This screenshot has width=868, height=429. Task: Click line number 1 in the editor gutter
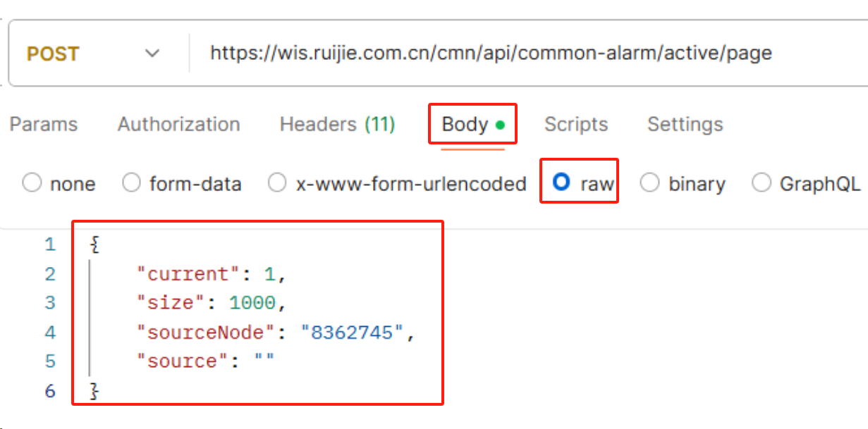[49, 245]
